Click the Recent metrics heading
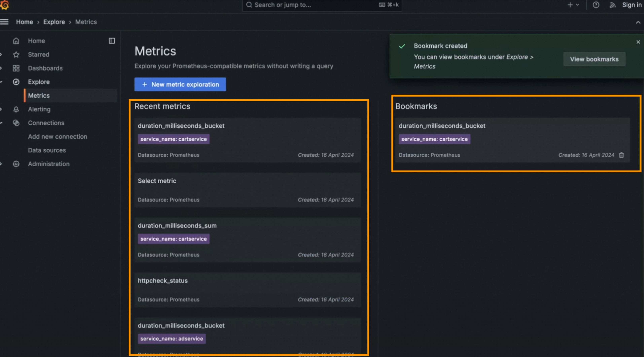This screenshot has height=357, width=644. pyautogui.click(x=162, y=106)
